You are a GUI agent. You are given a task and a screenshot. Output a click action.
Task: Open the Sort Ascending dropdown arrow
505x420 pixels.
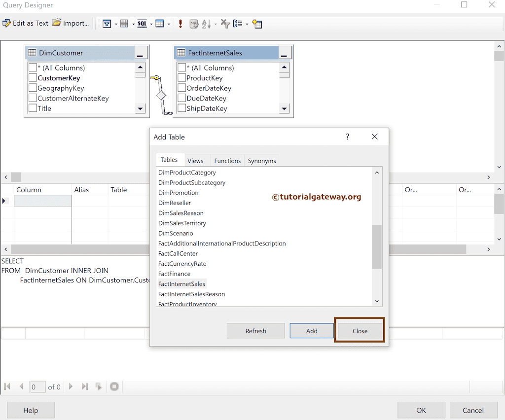coord(216,24)
